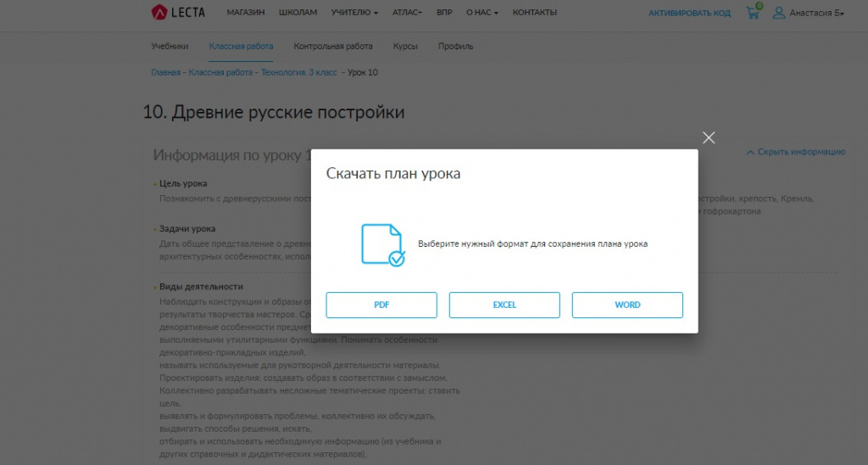The image size is (868, 465).
Task: Switch to the Профиль tab
Action: (455, 47)
